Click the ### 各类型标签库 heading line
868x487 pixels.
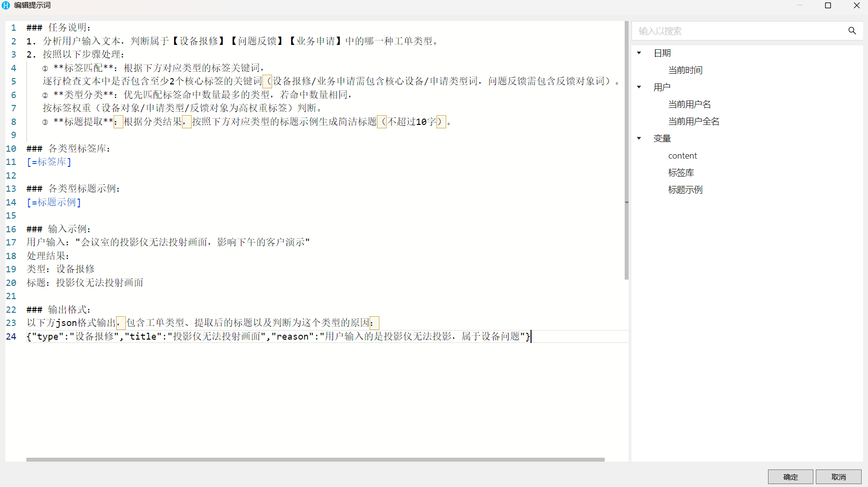pyautogui.click(x=68, y=148)
